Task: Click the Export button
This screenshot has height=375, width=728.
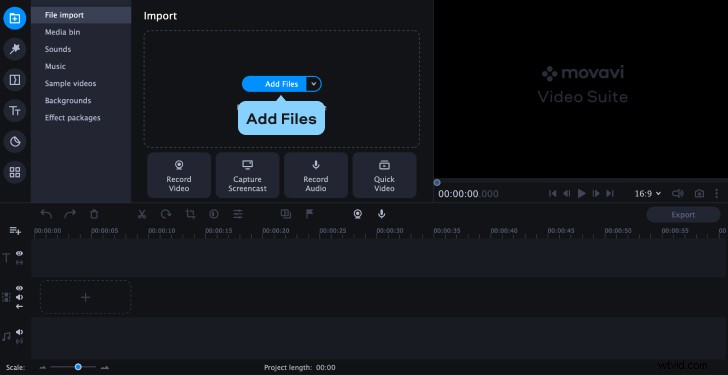Action: coord(683,214)
